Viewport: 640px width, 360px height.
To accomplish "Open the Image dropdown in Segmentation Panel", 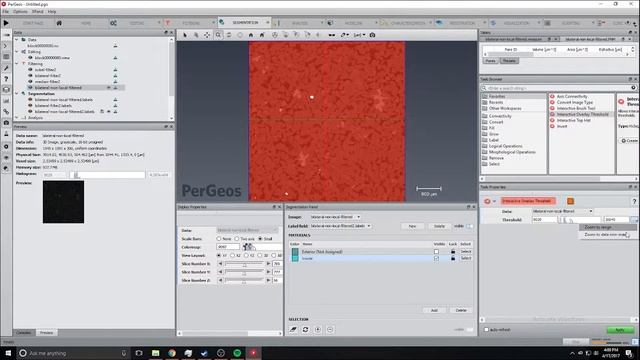I will [336, 217].
